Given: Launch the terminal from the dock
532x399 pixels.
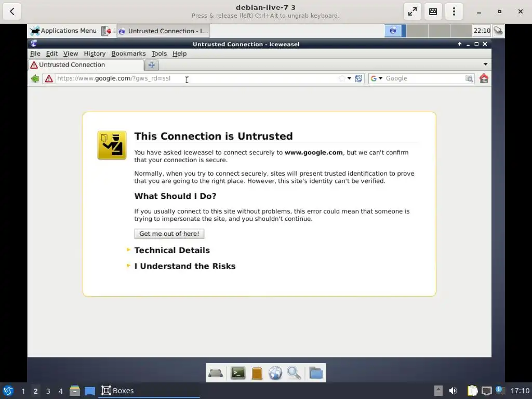Looking at the screenshot, I should pos(238,373).
